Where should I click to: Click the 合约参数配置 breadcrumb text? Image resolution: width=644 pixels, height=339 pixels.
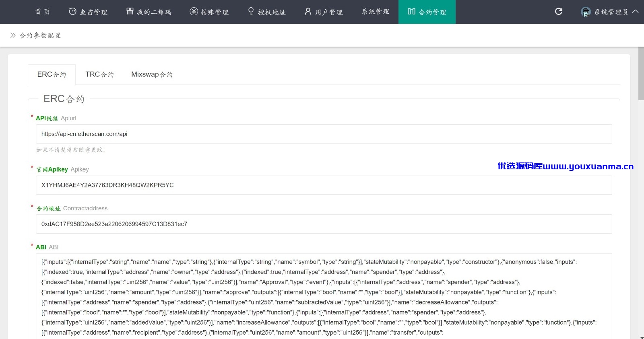(40, 35)
